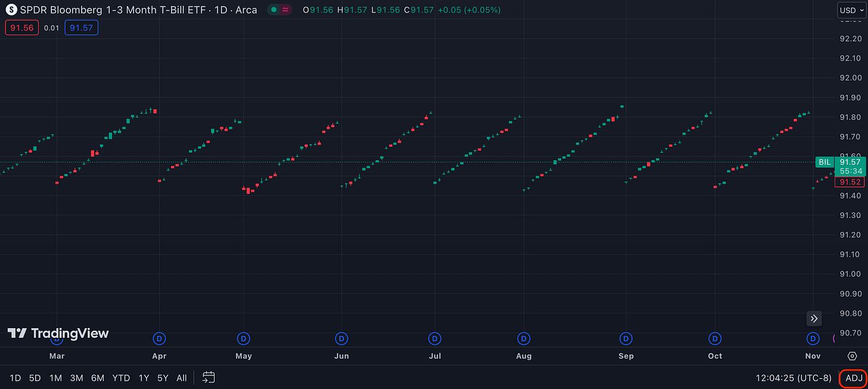The width and height of the screenshot is (868, 389).
Task: Select the All date range
Action: coord(181,378)
